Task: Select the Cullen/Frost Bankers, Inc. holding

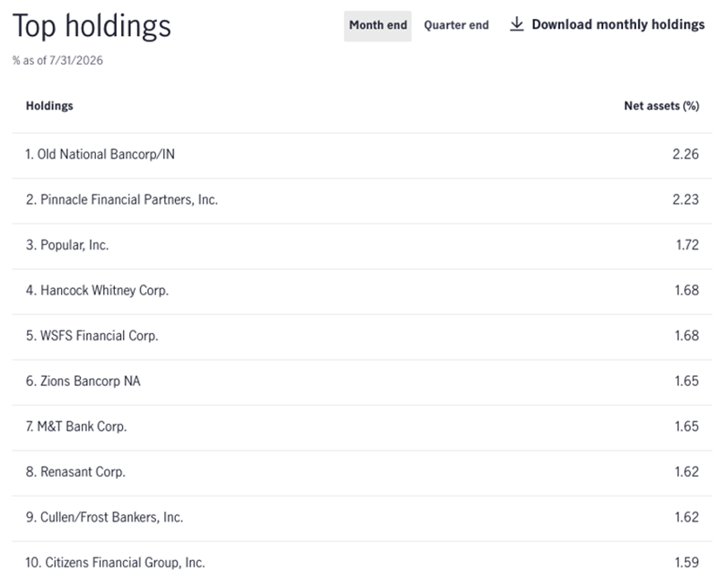Action: tap(104, 517)
